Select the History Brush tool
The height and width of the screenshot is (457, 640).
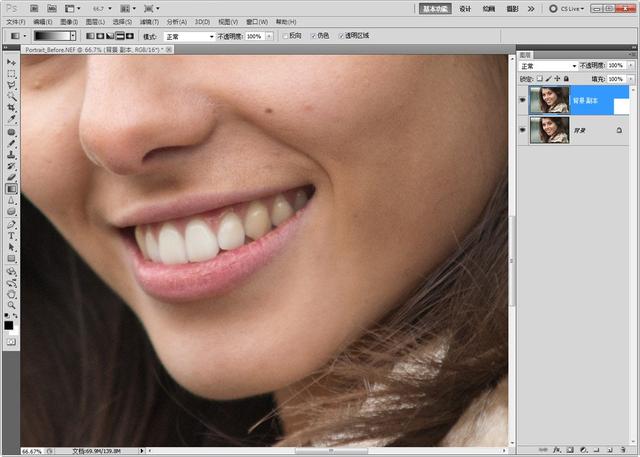pyautogui.click(x=11, y=166)
